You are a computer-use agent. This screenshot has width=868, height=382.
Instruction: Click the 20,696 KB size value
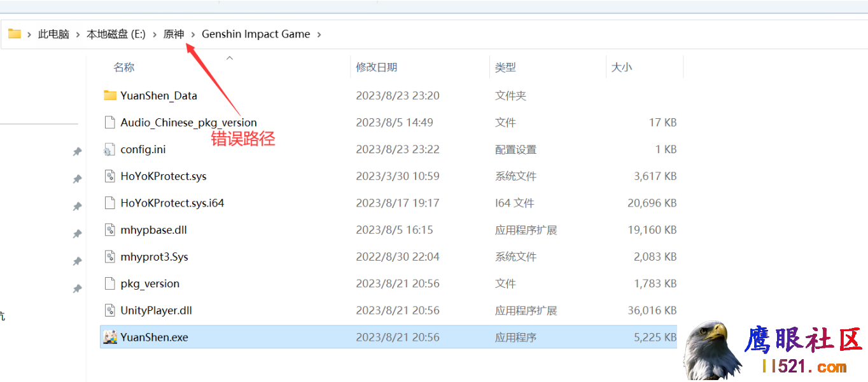click(x=652, y=203)
